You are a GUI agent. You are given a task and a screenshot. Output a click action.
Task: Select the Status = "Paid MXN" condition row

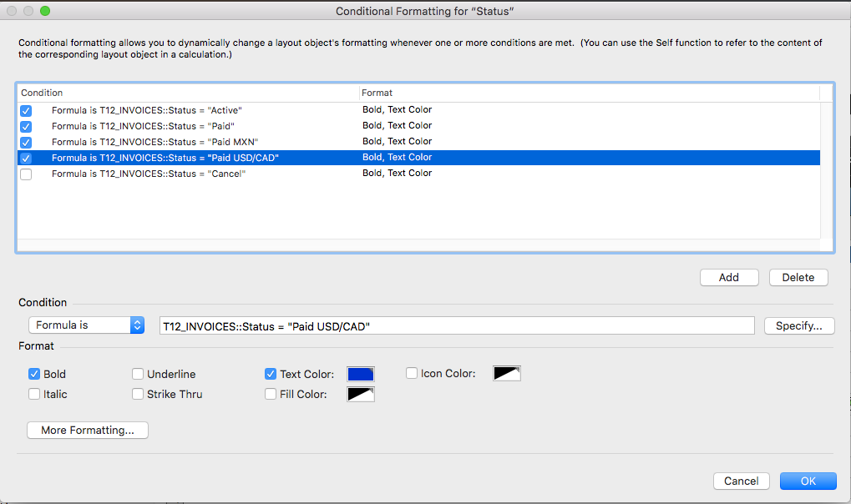(x=418, y=142)
